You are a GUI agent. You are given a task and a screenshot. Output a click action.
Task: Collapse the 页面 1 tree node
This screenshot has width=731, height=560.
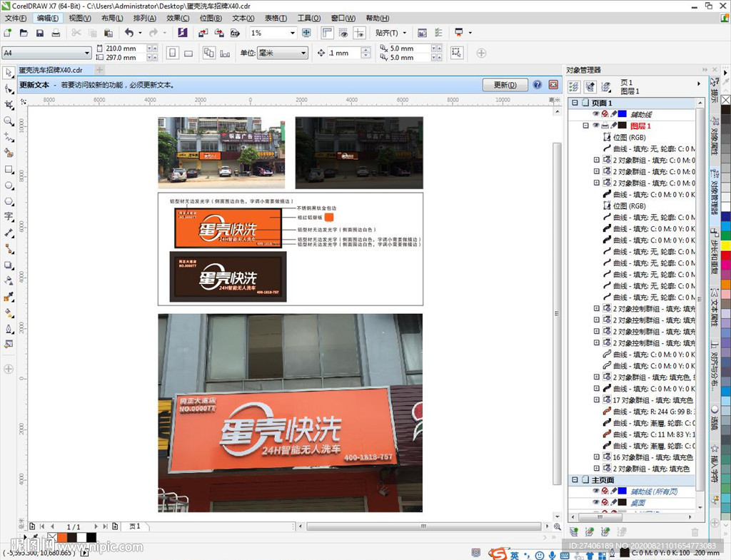(x=575, y=103)
